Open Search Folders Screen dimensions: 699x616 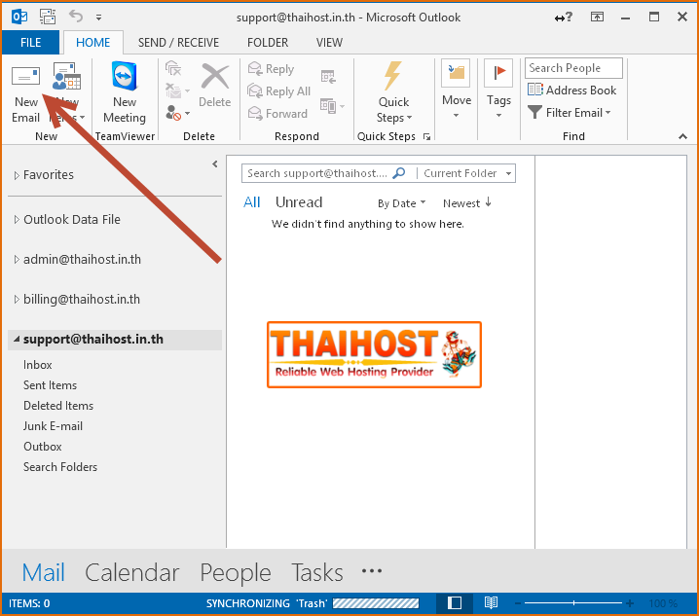(60, 467)
